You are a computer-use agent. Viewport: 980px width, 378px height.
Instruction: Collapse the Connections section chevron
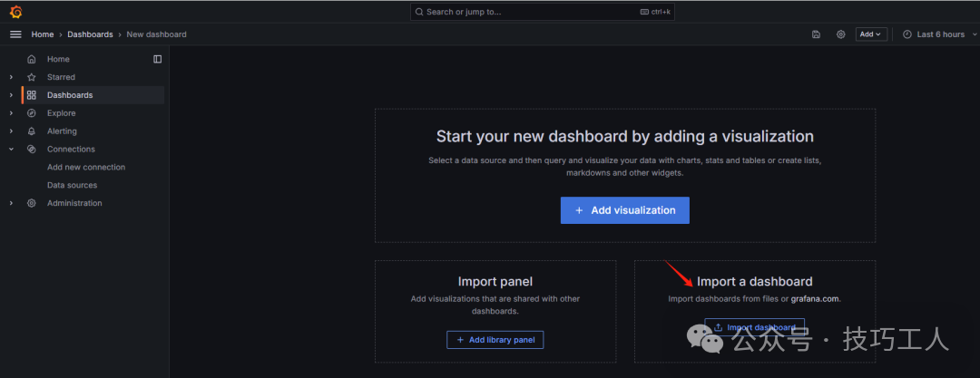point(11,149)
